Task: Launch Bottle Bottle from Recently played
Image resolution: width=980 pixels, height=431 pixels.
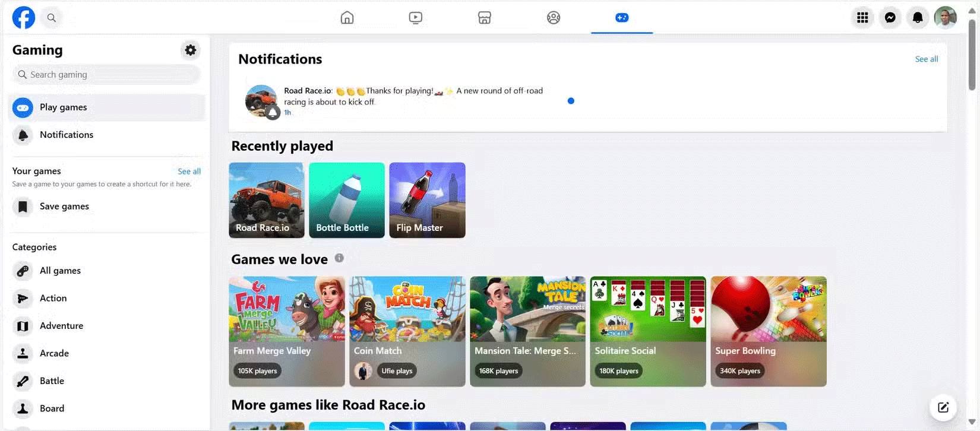Action: pyautogui.click(x=347, y=200)
